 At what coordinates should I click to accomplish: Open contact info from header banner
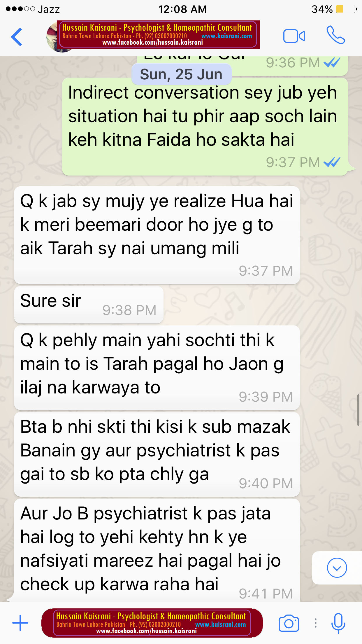(158, 34)
